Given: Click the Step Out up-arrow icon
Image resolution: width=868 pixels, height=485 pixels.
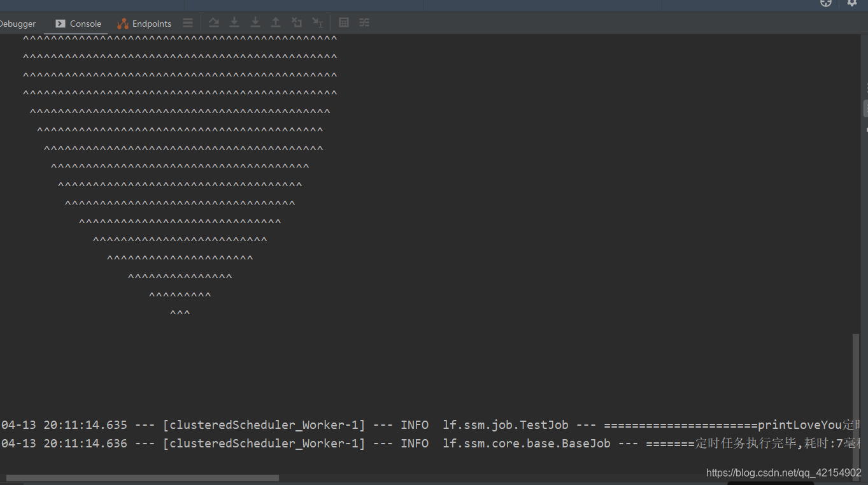Looking at the screenshot, I should (x=276, y=23).
